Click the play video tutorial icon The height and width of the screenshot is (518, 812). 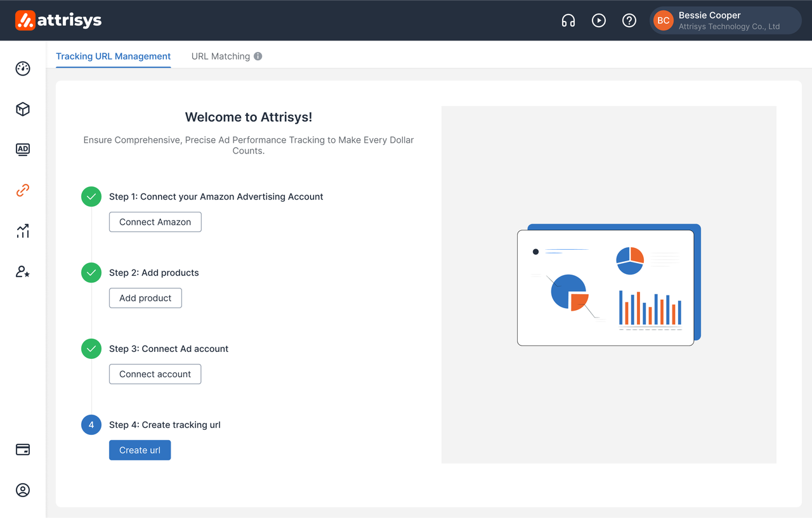[x=599, y=20]
